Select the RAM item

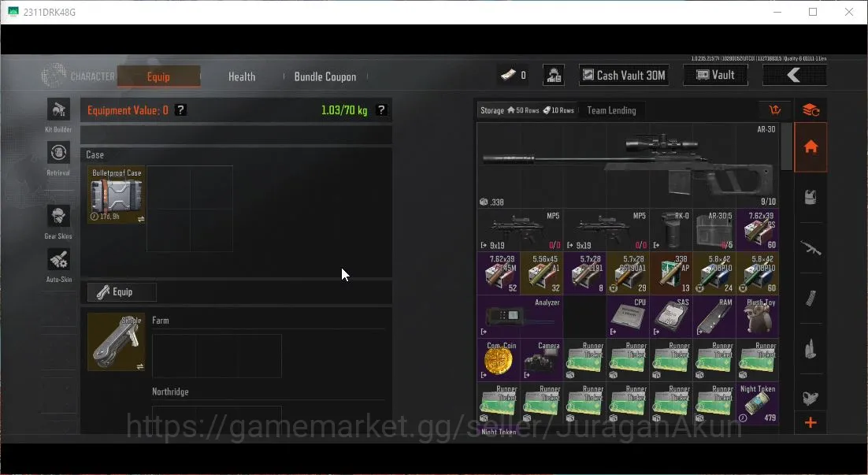(714, 316)
